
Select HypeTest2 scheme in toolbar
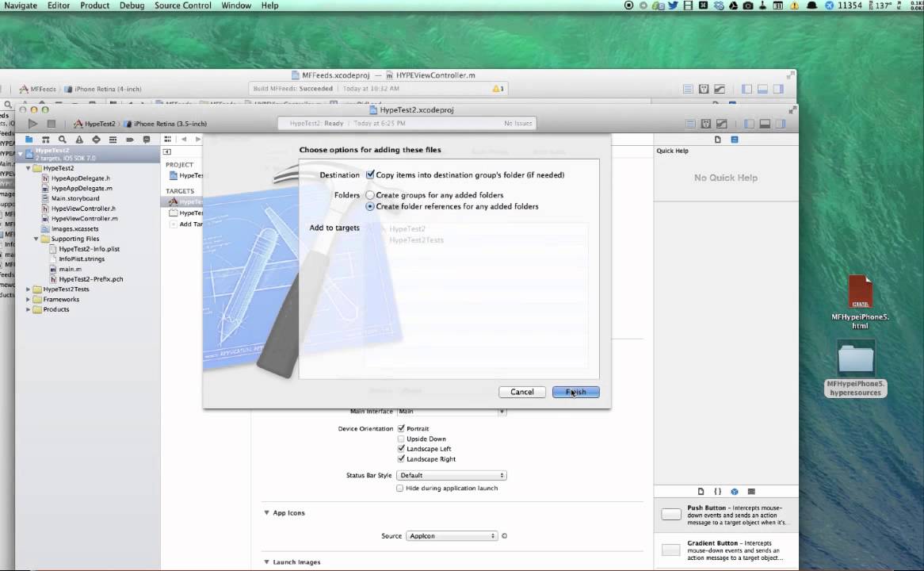click(x=95, y=124)
